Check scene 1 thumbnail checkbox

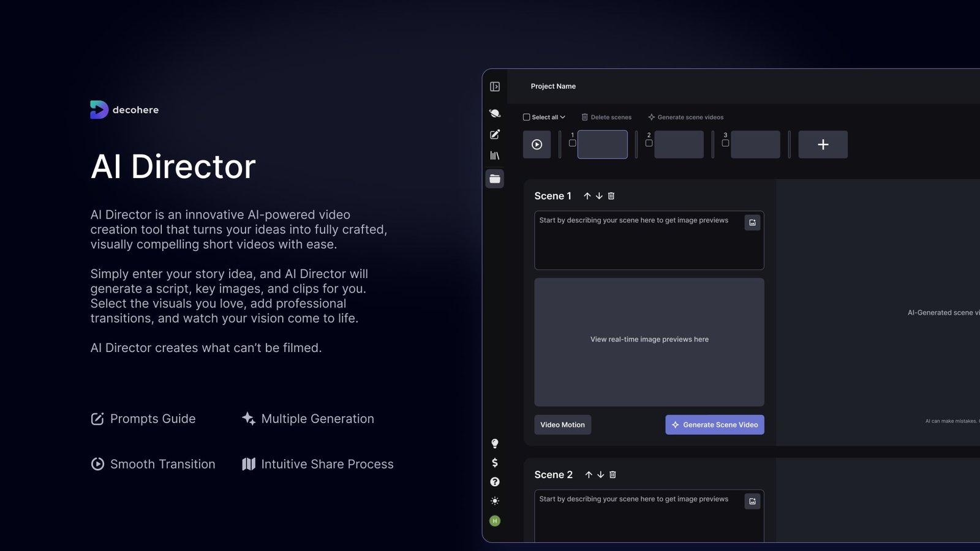[x=573, y=143]
